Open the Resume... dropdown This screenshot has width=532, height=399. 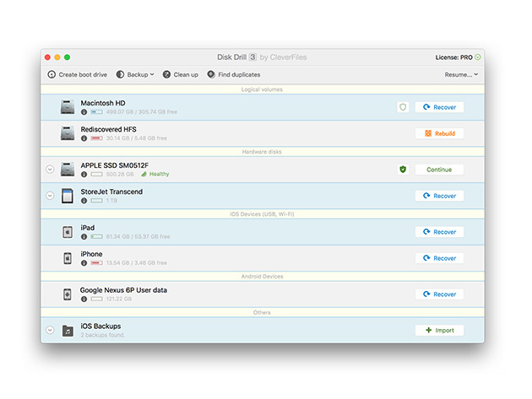(x=461, y=74)
